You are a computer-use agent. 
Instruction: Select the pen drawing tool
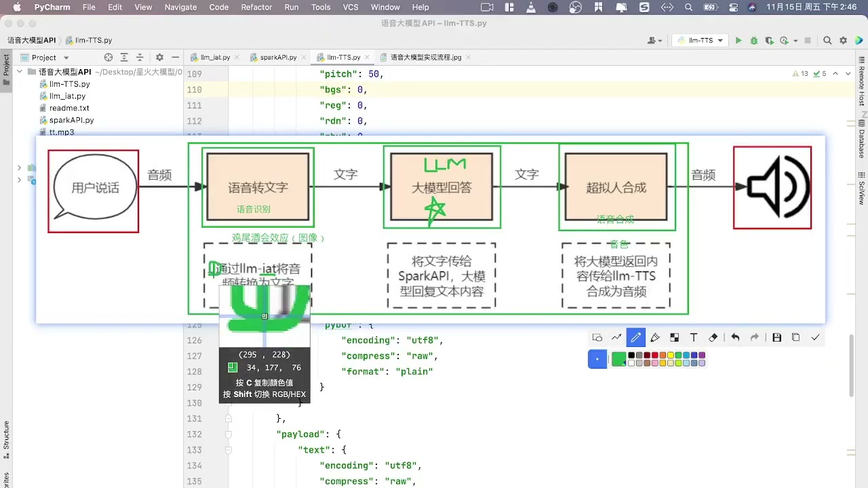[x=635, y=338]
